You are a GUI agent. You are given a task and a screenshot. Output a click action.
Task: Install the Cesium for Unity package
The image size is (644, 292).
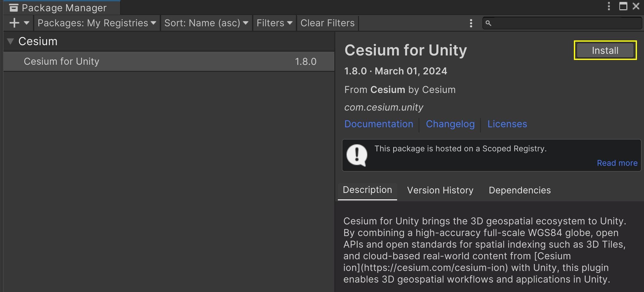[x=605, y=50]
